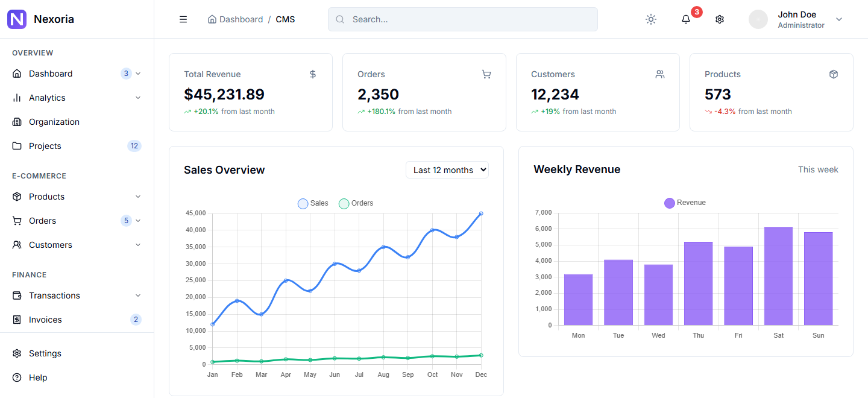Click the Nexoria logo icon
Image resolution: width=868 pixels, height=398 pixels.
click(x=17, y=19)
